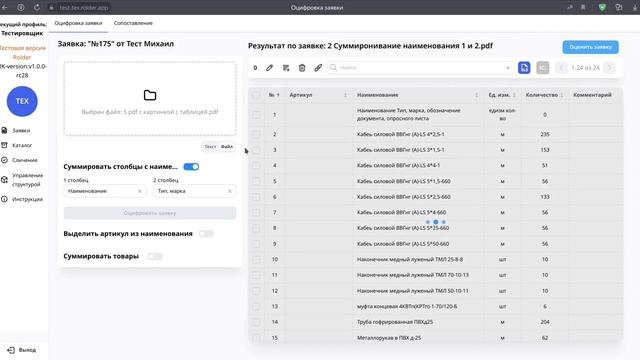
Task: Click the green shield extension icon
Action: click(x=602, y=7)
